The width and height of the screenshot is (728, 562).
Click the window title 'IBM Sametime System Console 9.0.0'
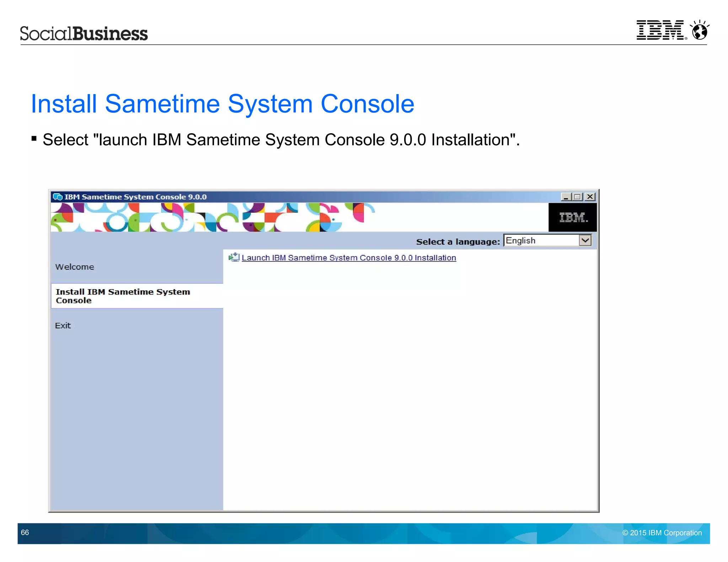point(135,197)
